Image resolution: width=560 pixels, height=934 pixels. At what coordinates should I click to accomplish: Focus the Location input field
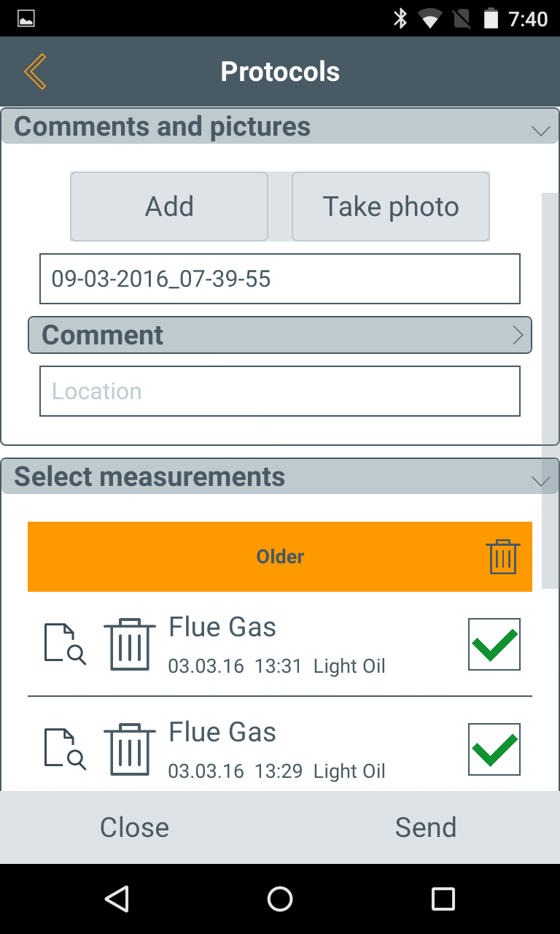point(280,391)
